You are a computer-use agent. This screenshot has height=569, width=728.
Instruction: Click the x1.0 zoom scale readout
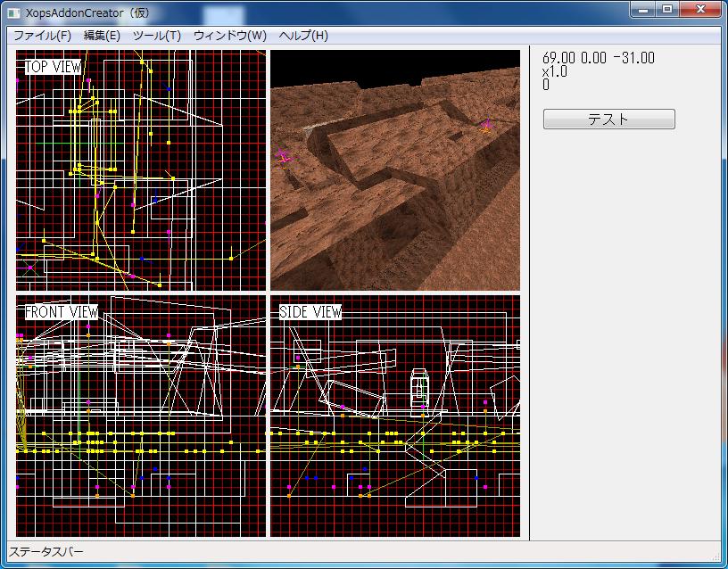(x=555, y=72)
